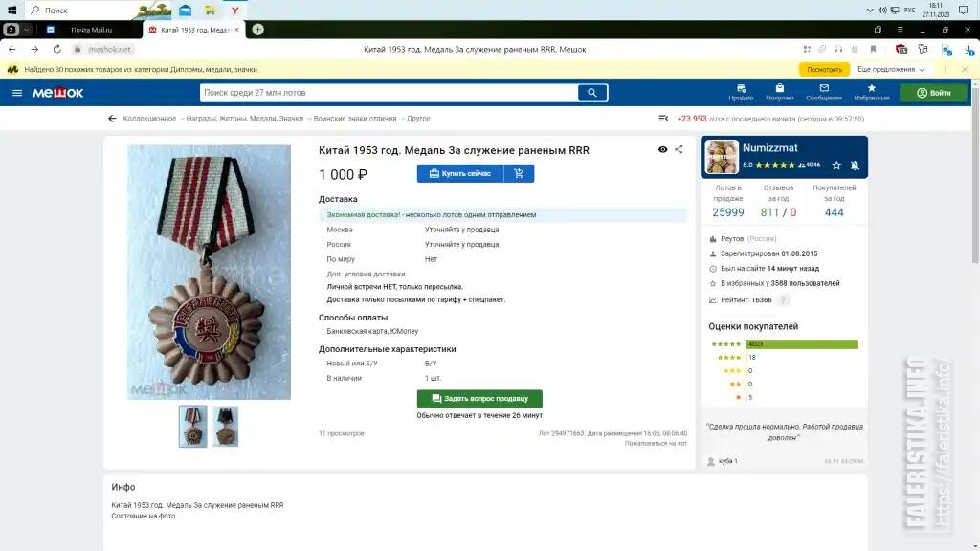Click the Купить сейчас button
Screen dimensions: 980x551
460,174
